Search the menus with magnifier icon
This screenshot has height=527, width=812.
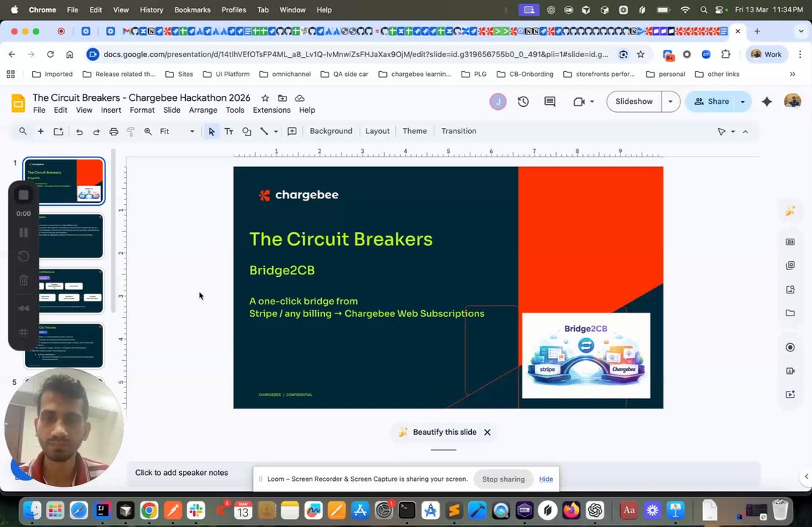point(23,132)
